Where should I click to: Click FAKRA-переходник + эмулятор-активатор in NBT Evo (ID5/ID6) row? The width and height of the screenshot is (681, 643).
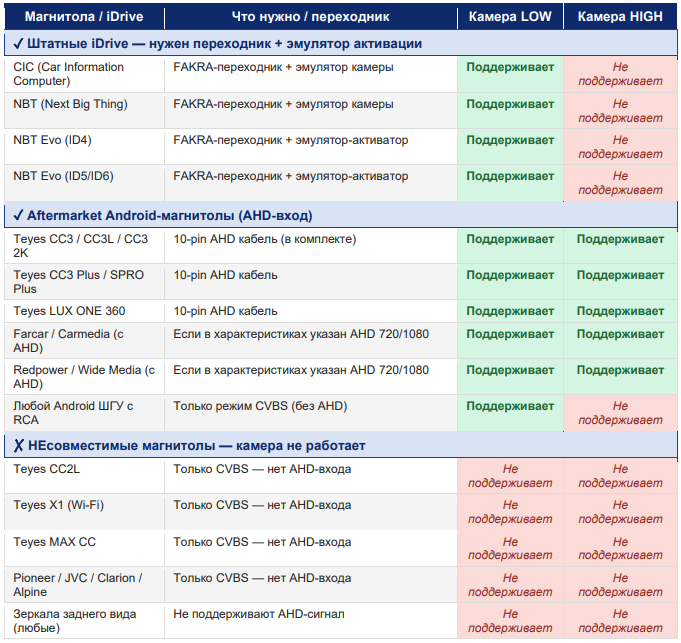(311, 183)
